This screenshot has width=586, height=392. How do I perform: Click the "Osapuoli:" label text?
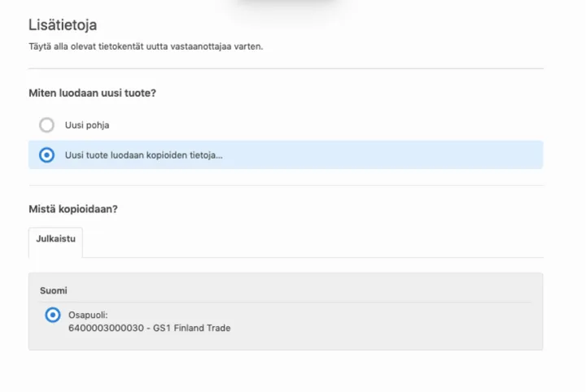coord(88,315)
